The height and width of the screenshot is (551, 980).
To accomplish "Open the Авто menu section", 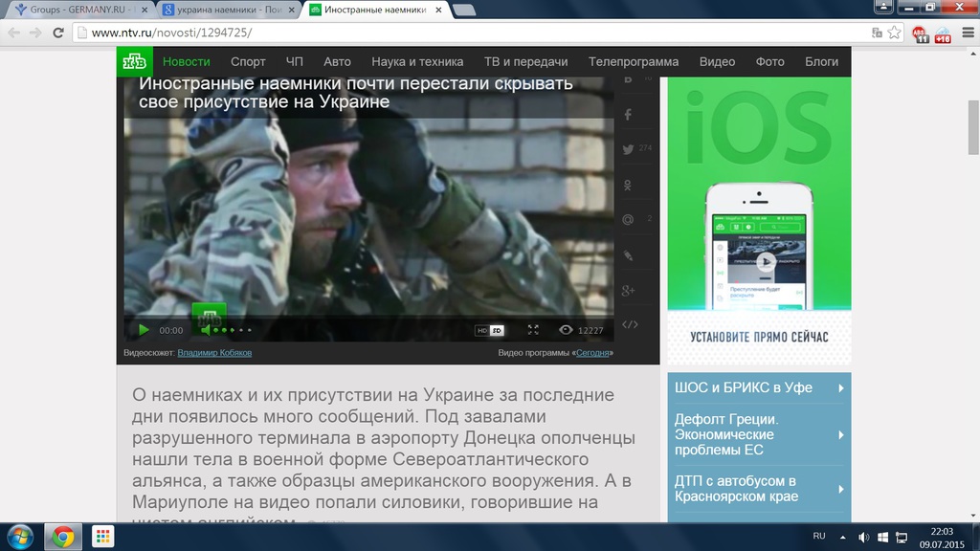I will tap(337, 62).
